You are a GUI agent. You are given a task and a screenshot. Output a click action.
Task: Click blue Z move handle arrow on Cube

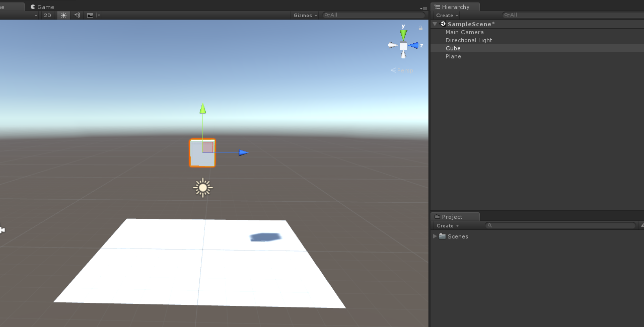(244, 152)
